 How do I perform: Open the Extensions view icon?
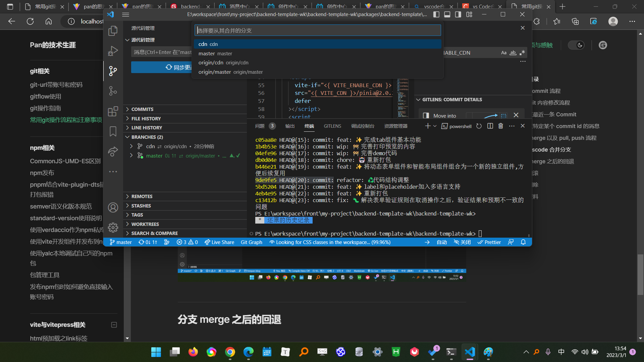(113, 111)
